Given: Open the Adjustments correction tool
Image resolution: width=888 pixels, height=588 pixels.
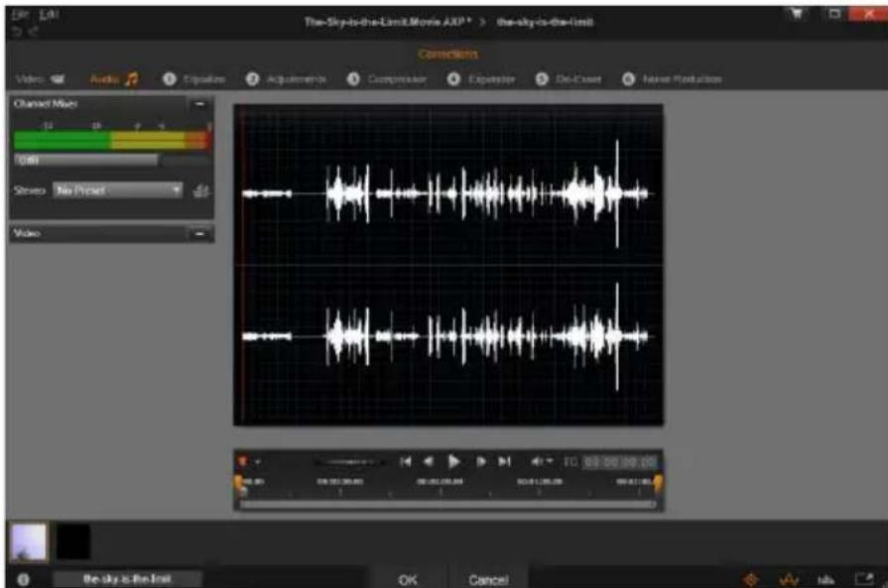Looking at the screenshot, I should [x=286, y=79].
